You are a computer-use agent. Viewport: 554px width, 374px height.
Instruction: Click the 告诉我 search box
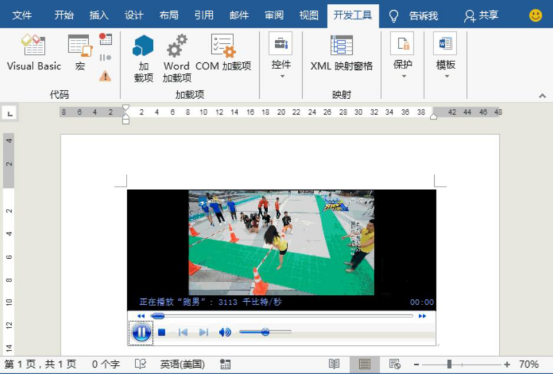click(x=413, y=16)
